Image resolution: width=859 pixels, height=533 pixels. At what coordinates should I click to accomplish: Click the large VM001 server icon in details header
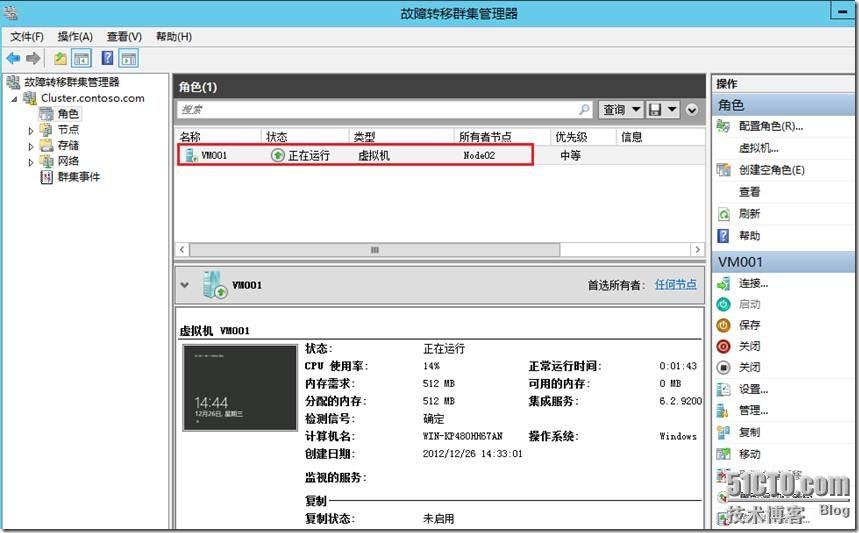tap(214, 285)
